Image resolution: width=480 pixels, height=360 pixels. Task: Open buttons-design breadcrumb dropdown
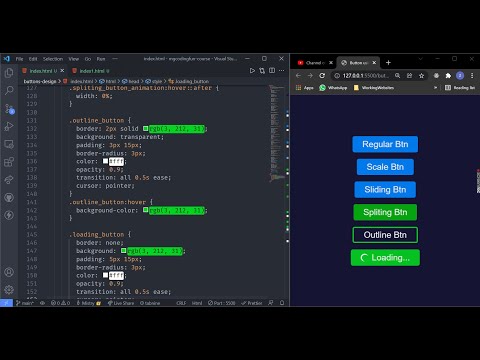click(40, 81)
